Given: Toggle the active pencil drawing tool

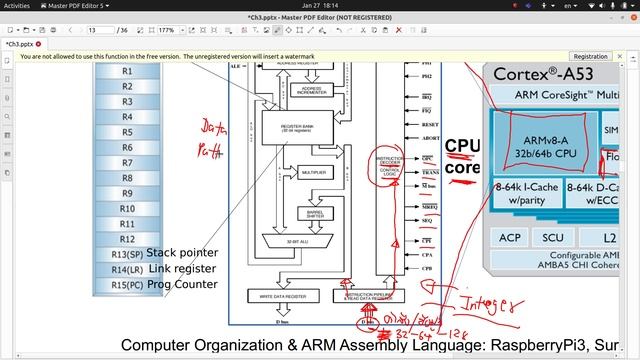Looking at the screenshot, I should [278, 30].
